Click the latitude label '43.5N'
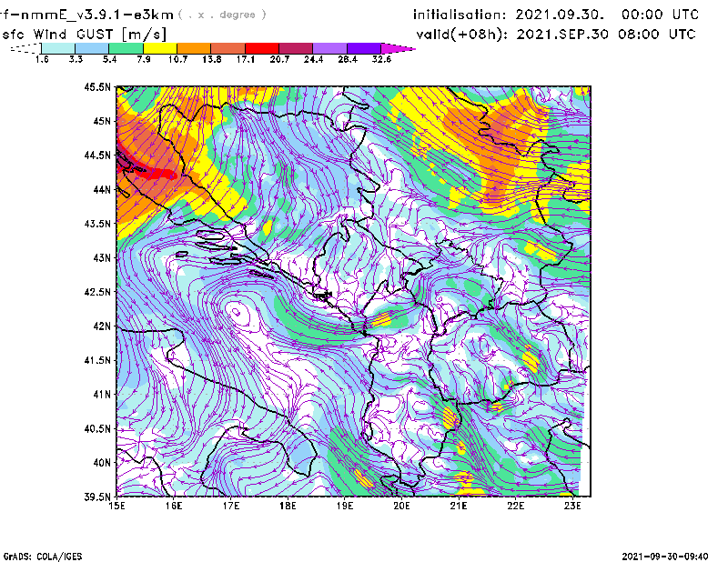Screen dimensions: 728x562 click(97, 223)
